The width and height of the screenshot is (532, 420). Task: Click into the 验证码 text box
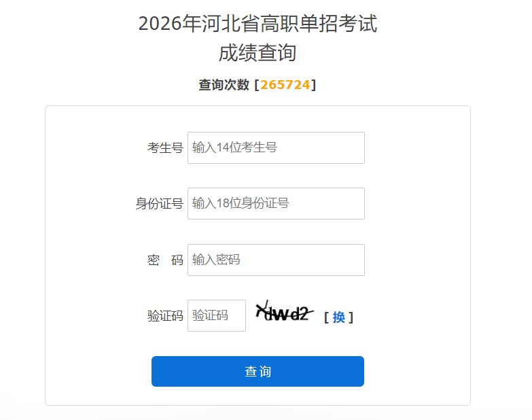pyautogui.click(x=216, y=315)
